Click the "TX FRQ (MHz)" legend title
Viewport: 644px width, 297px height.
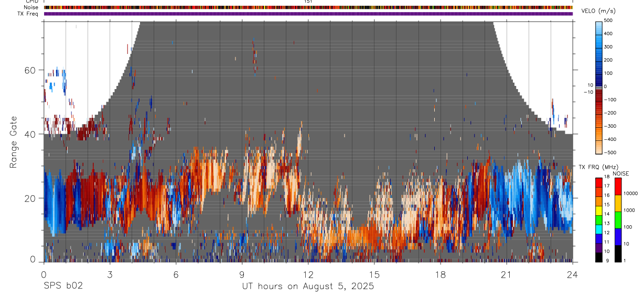[597, 167]
